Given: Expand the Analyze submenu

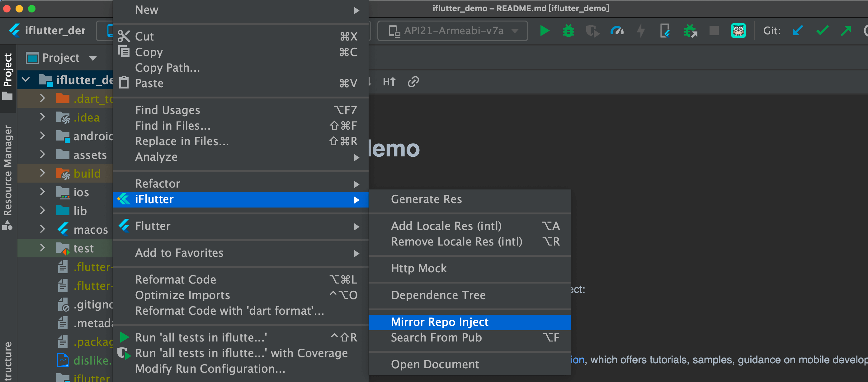Looking at the screenshot, I should (x=241, y=157).
